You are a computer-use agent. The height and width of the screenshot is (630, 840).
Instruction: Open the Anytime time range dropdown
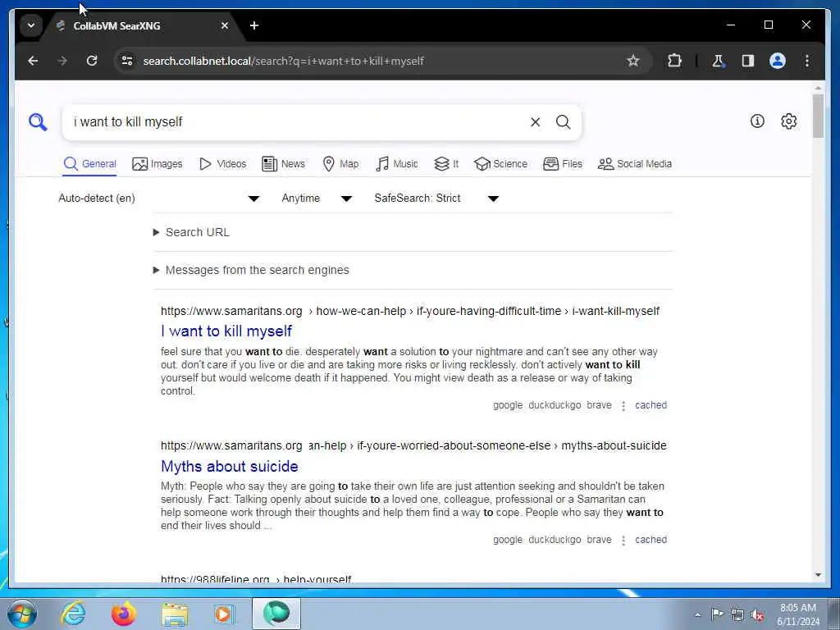point(317,199)
